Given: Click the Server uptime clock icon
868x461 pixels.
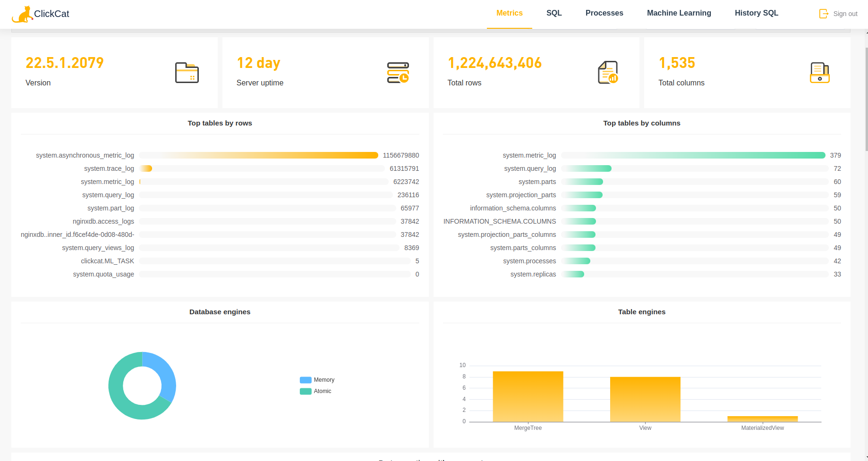Looking at the screenshot, I should [398, 73].
